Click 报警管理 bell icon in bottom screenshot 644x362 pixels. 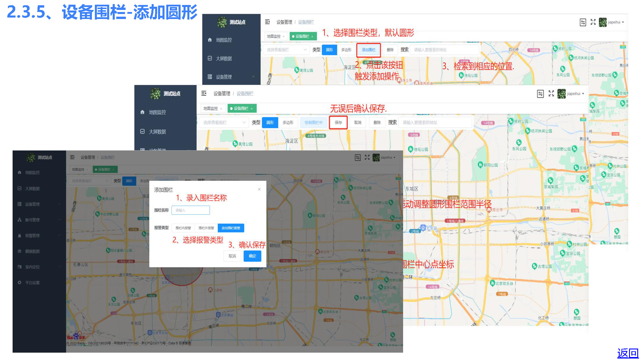[x=19, y=235]
